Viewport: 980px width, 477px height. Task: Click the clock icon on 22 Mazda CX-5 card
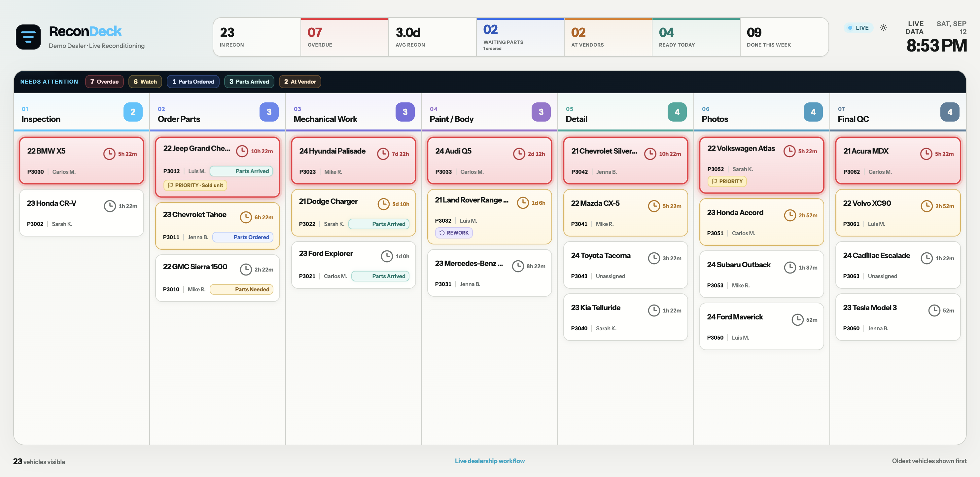(654, 206)
